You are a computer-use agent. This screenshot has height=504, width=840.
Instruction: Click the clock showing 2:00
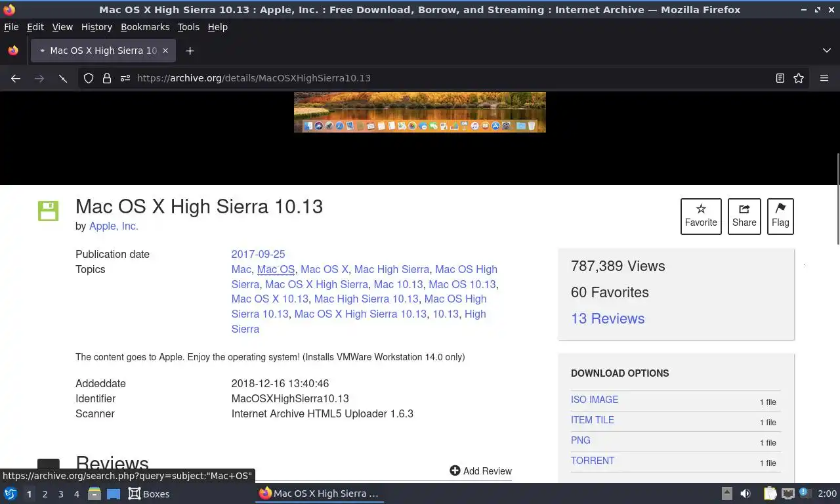(827, 493)
